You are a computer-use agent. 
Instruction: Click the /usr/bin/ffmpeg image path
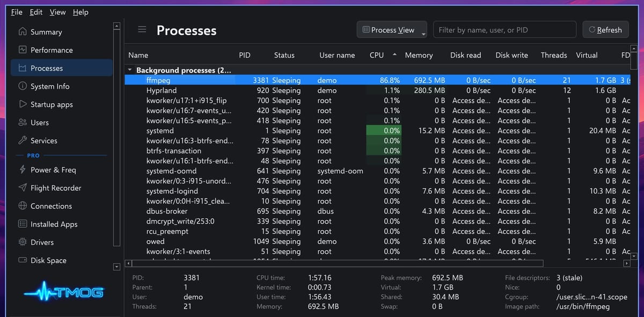[583, 307]
